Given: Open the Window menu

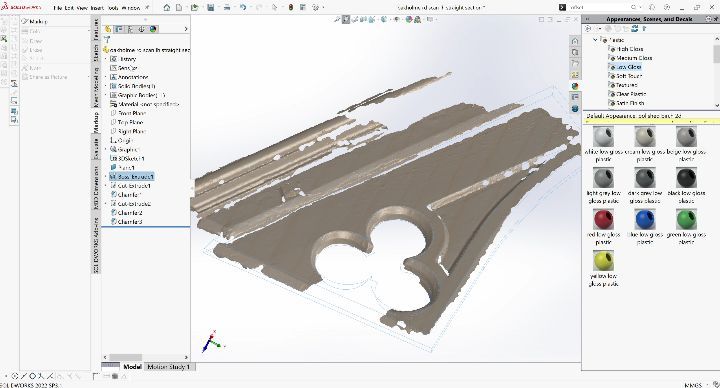Looking at the screenshot, I should [x=131, y=8].
